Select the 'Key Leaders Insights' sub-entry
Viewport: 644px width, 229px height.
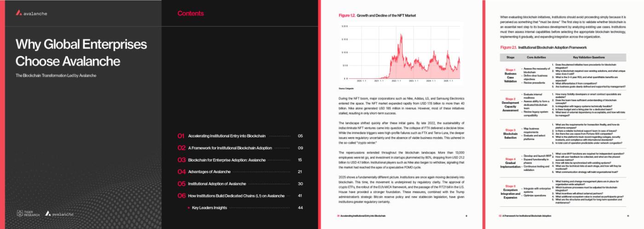209,208
